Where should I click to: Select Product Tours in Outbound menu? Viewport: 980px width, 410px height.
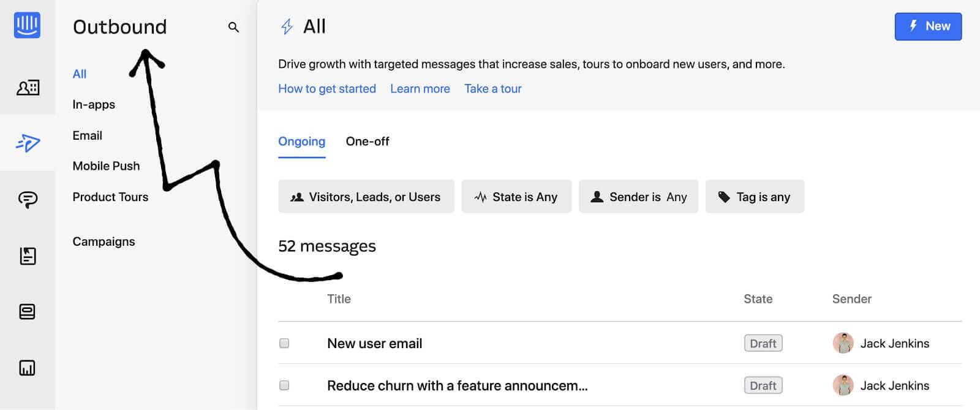point(110,197)
